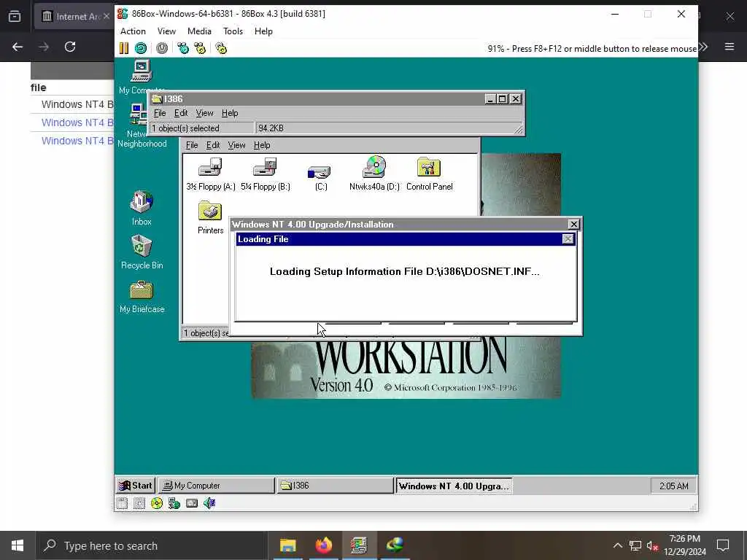Open the browser hamburger menu
The width and height of the screenshot is (747, 560).
[729, 47]
